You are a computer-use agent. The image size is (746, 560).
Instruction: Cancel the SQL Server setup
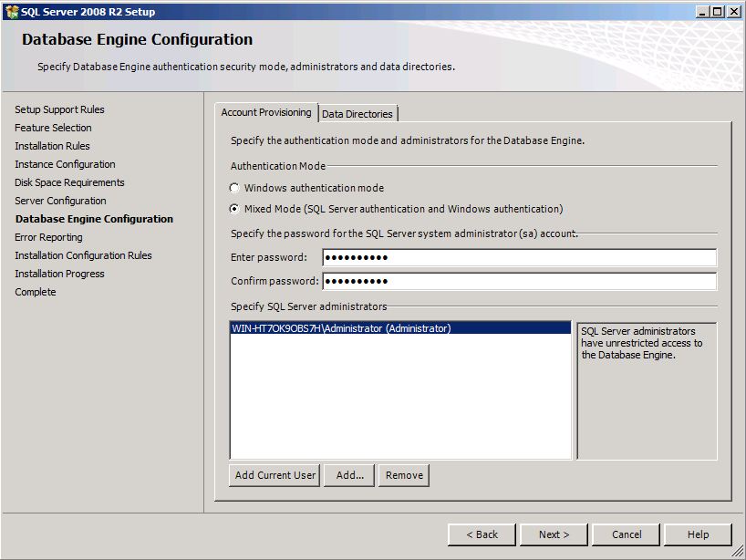pyautogui.click(x=626, y=534)
